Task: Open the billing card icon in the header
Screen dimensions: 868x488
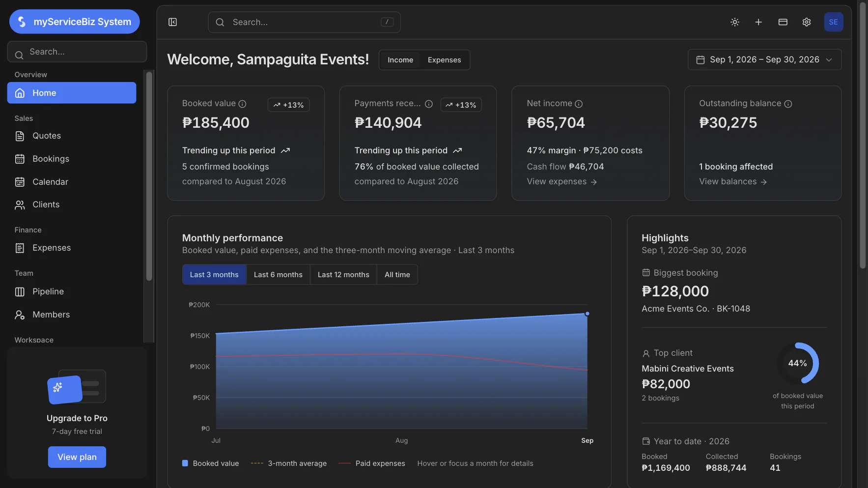Action: pyautogui.click(x=783, y=22)
